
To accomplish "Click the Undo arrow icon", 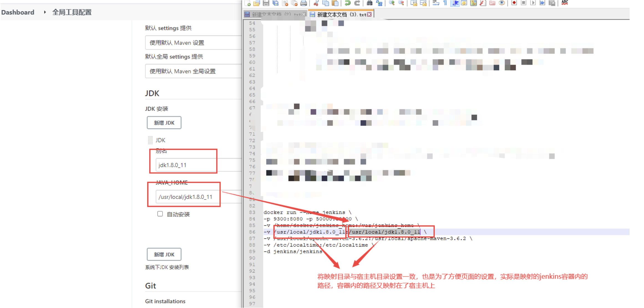I will point(347,3).
